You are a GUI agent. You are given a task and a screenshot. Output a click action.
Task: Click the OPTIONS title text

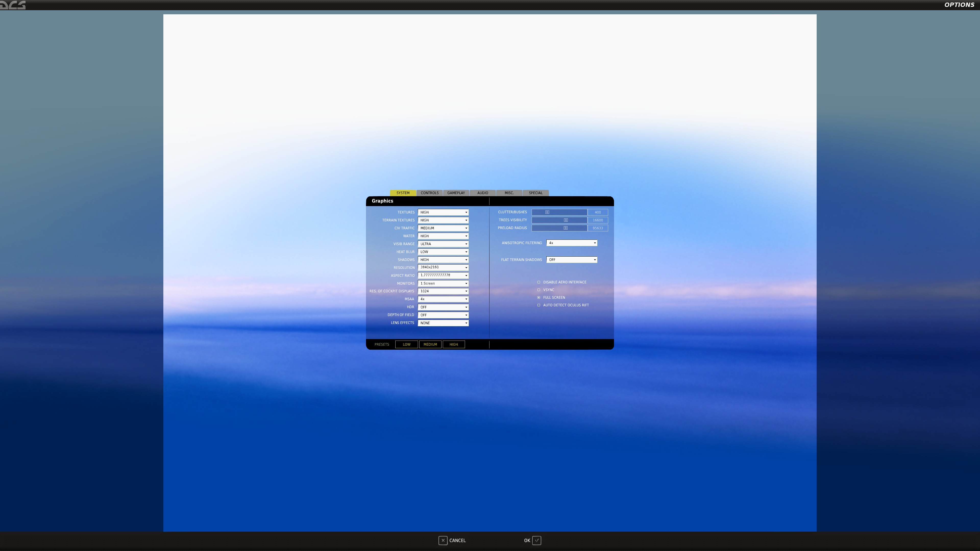tap(959, 5)
